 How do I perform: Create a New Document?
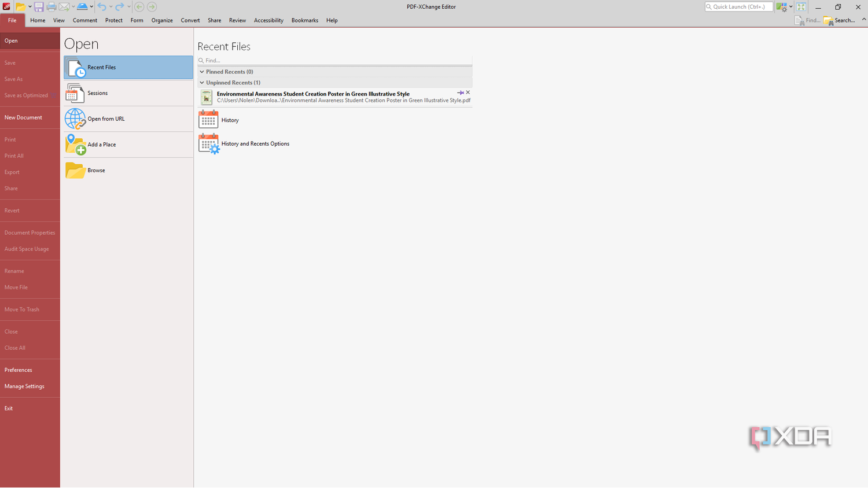click(23, 117)
